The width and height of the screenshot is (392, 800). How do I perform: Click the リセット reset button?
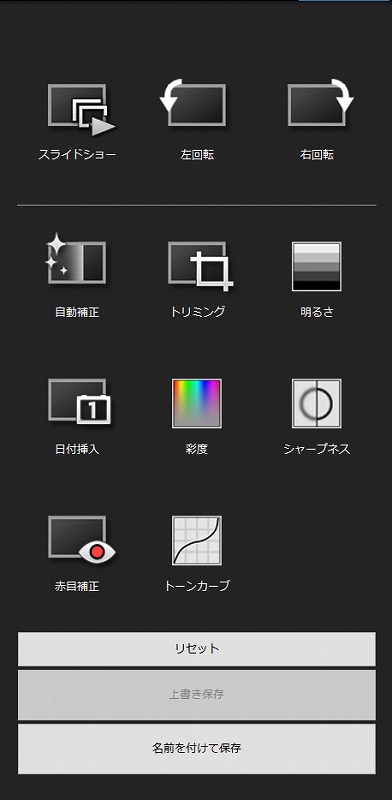tap(197, 648)
